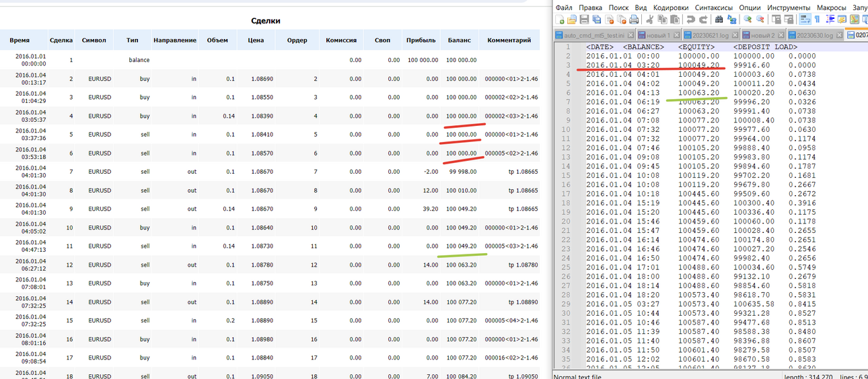Toggle synchronized horizontal scrolling icon
Viewport: 868px width, 379px height.
point(789,20)
